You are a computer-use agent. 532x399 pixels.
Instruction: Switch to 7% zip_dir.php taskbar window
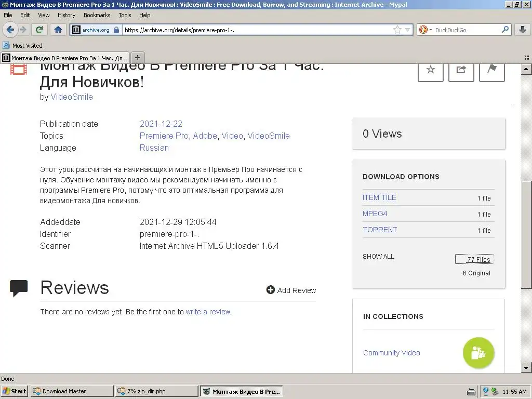[157, 391]
